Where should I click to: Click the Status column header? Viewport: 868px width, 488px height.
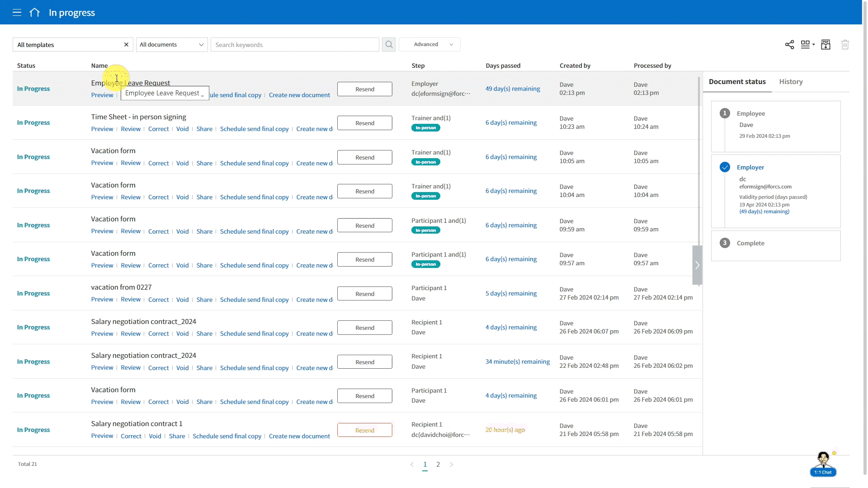pos(26,66)
